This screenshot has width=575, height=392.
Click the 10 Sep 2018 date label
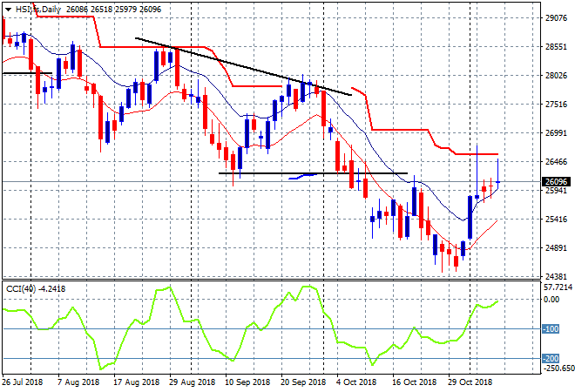coord(247,382)
